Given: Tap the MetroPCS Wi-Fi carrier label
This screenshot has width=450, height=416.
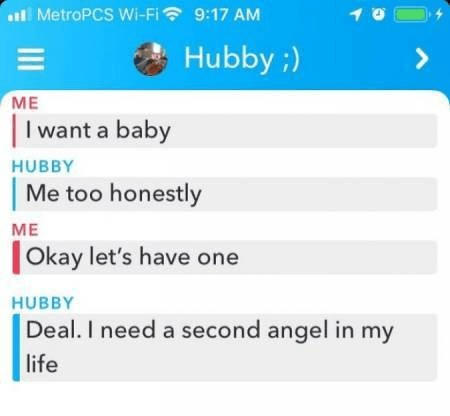Looking at the screenshot, I should 98,15.
